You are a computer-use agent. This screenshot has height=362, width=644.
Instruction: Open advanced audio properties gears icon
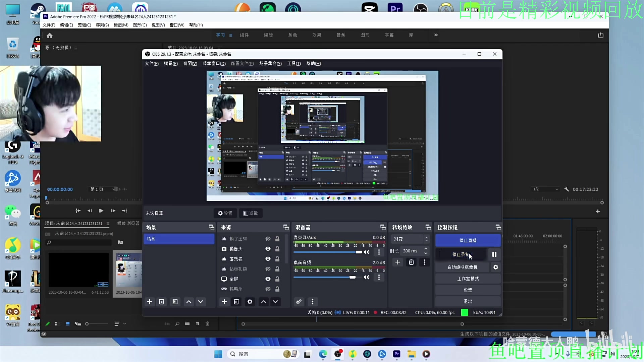point(299,302)
